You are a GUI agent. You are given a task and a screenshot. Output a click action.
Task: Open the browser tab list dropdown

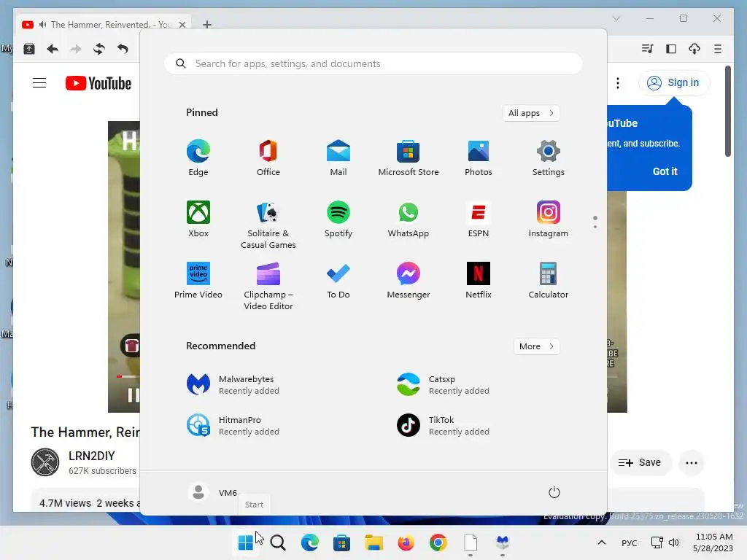[616, 18]
